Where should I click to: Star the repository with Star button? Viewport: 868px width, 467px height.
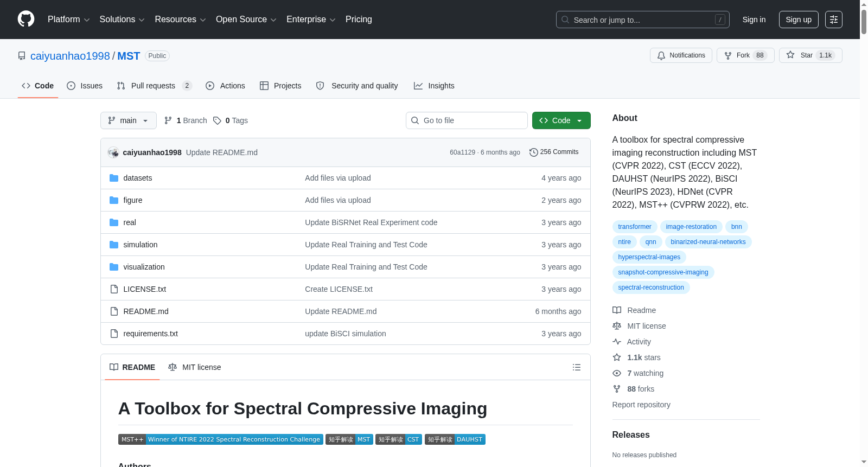(x=810, y=55)
